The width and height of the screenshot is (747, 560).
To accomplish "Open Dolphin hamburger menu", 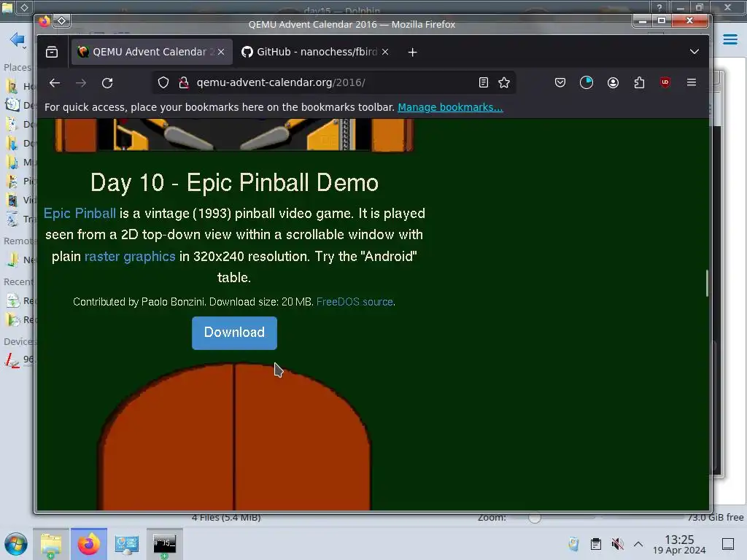I will [730, 39].
